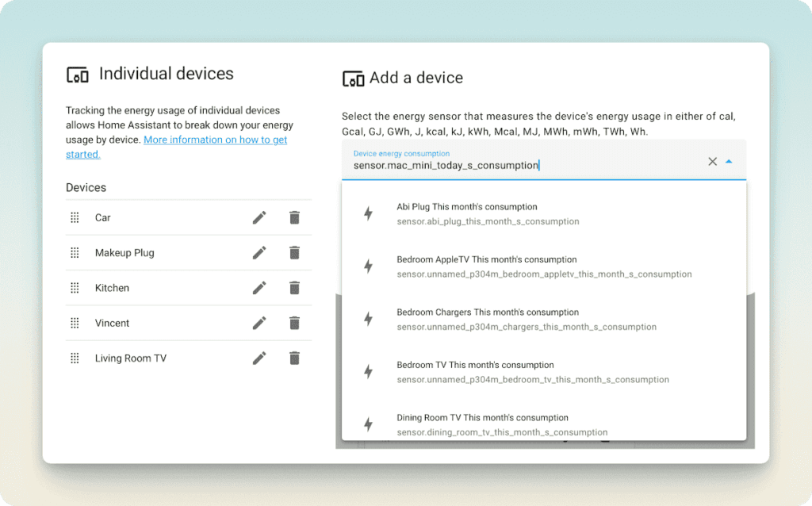812x506 pixels.
Task: Delete the Makeup Plug device
Action: pyautogui.click(x=294, y=252)
